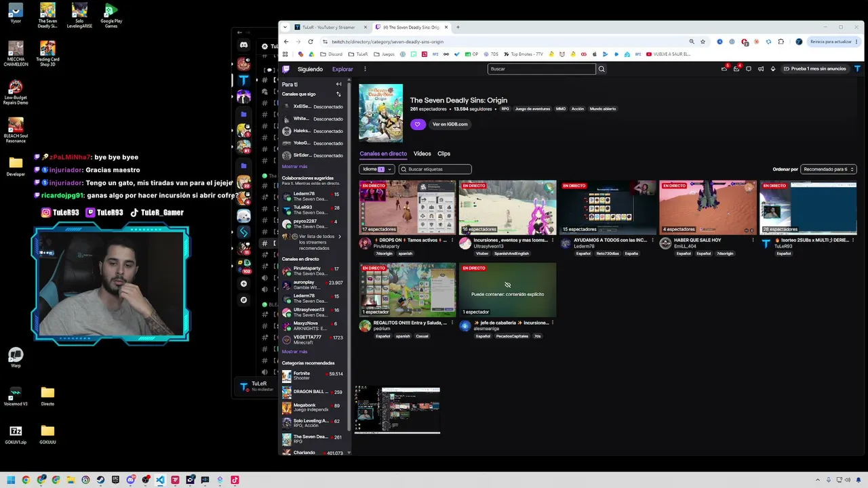Select the Vídeos tab
The image size is (868, 488).
pyautogui.click(x=422, y=154)
